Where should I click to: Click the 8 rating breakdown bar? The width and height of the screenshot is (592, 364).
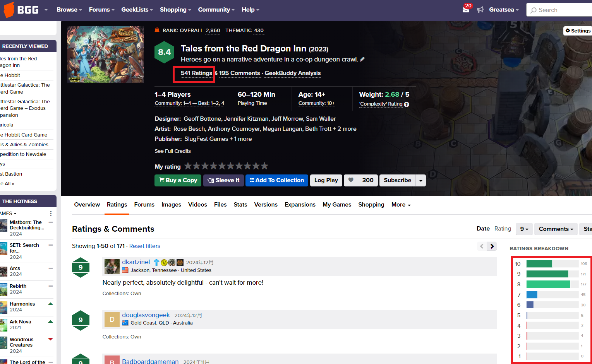tap(553, 284)
